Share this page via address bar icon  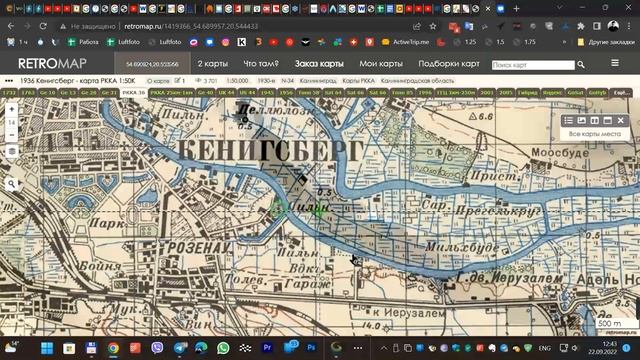click(x=417, y=26)
